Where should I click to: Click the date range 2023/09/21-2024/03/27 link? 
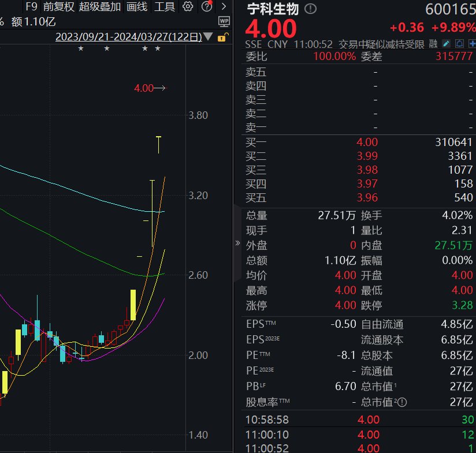[x=129, y=37]
